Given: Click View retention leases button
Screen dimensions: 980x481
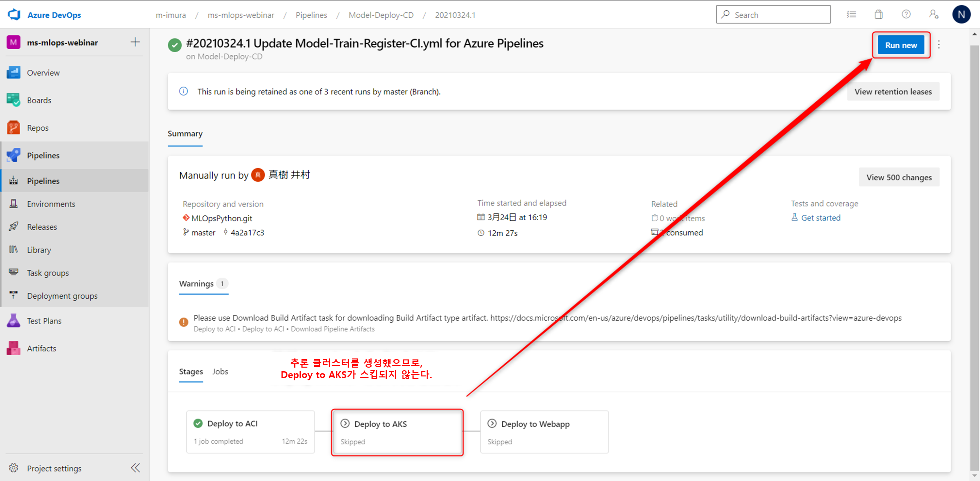Looking at the screenshot, I should click(892, 92).
